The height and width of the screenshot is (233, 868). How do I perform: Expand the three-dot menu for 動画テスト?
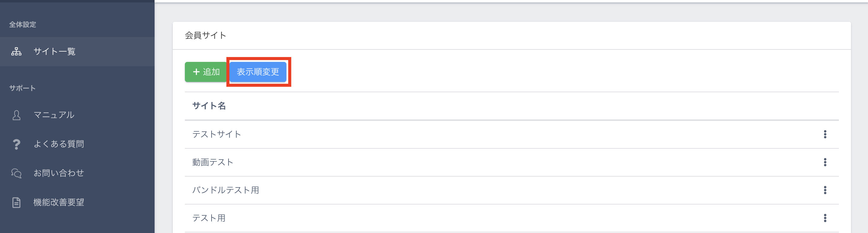[x=825, y=162]
